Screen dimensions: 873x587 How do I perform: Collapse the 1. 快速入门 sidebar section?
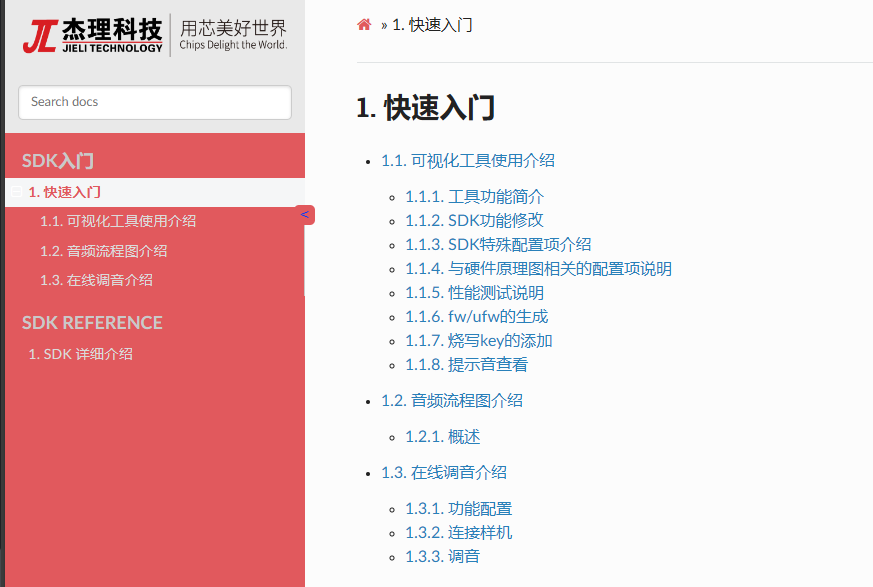pyautogui.click(x=16, y=192)
